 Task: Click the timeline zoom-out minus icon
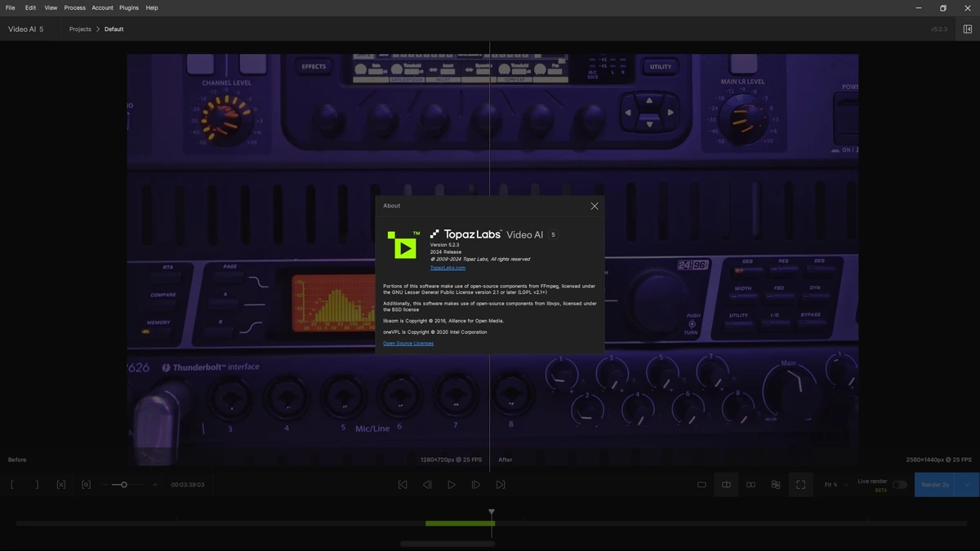click(105, 485)
